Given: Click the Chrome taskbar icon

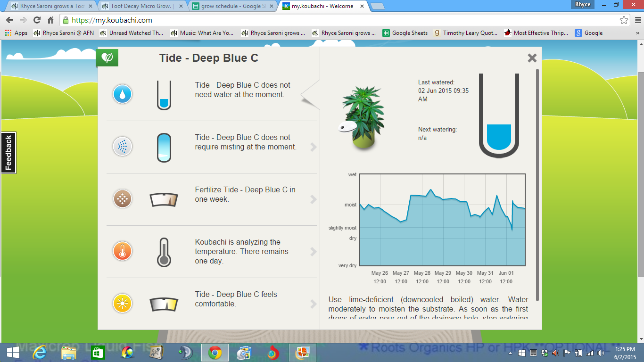Looking at the screenshot, I should (x=215, y=353).
